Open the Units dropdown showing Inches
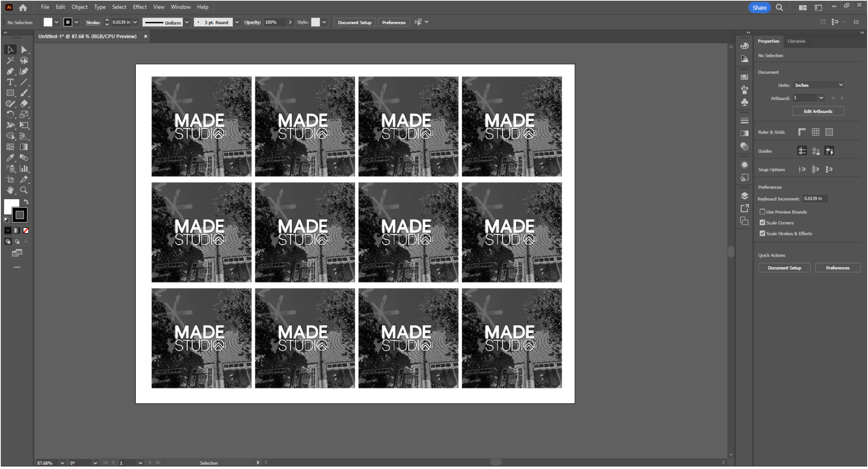 click(x=818, y=85)
